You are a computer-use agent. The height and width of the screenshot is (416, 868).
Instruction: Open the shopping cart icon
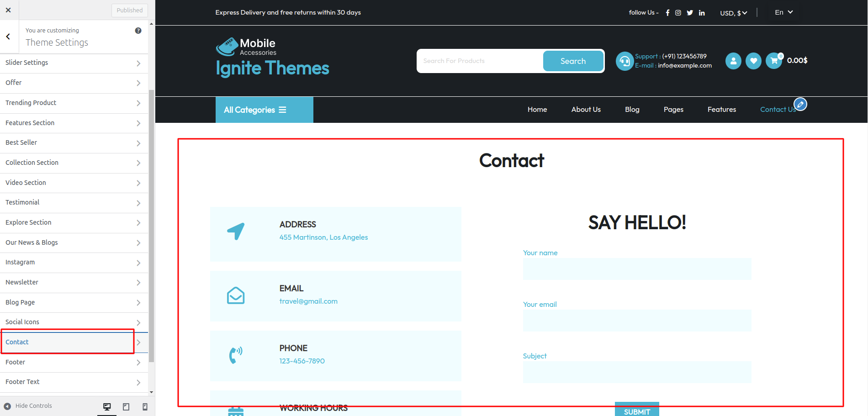coord(774,61)
